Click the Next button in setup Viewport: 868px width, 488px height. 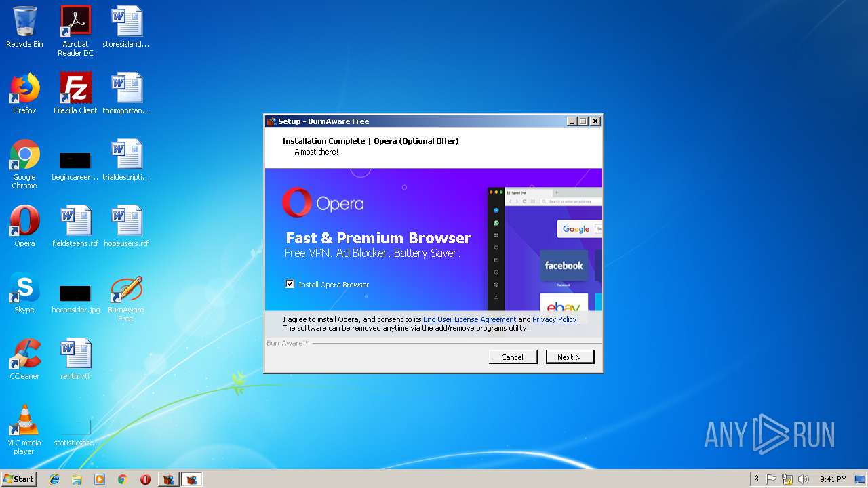(570, 357)
